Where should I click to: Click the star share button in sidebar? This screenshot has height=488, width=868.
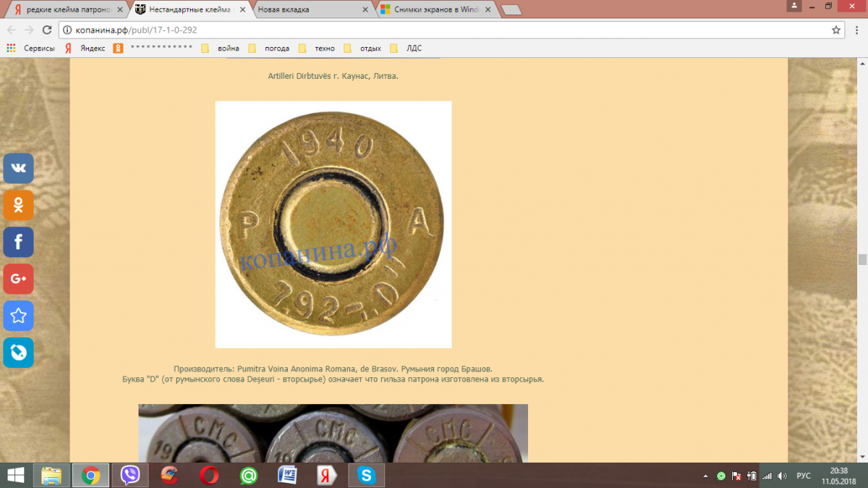(x=19, y=316)
